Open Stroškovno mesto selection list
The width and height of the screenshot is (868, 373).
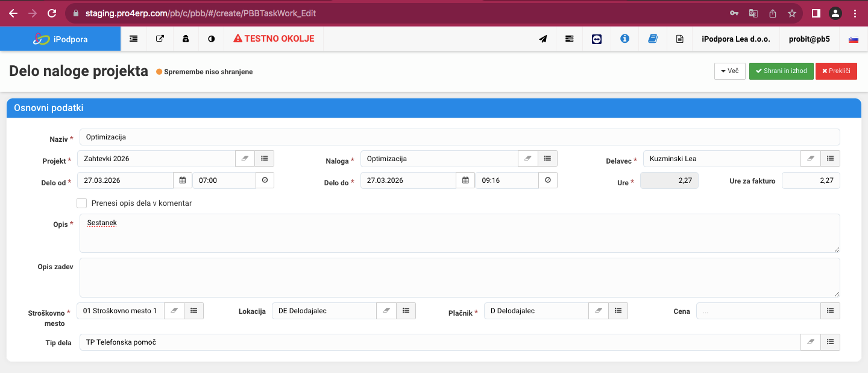pyautogui.click(x=193, y=311)
